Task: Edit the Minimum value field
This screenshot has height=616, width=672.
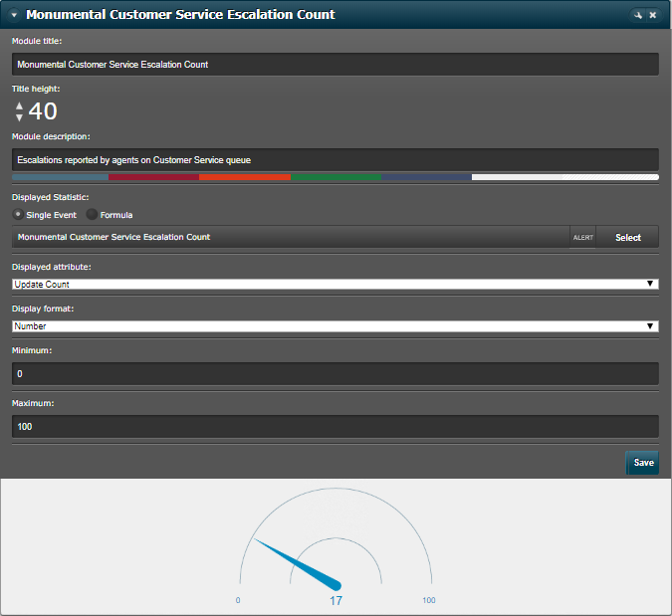Action: pos(336,373)
